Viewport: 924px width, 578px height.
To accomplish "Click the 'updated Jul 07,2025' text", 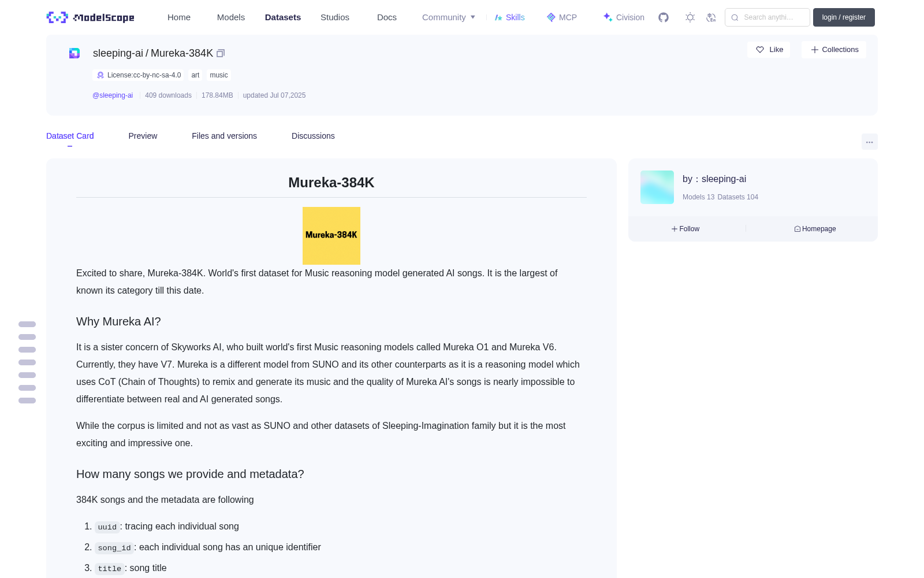I will pos(274,95).
